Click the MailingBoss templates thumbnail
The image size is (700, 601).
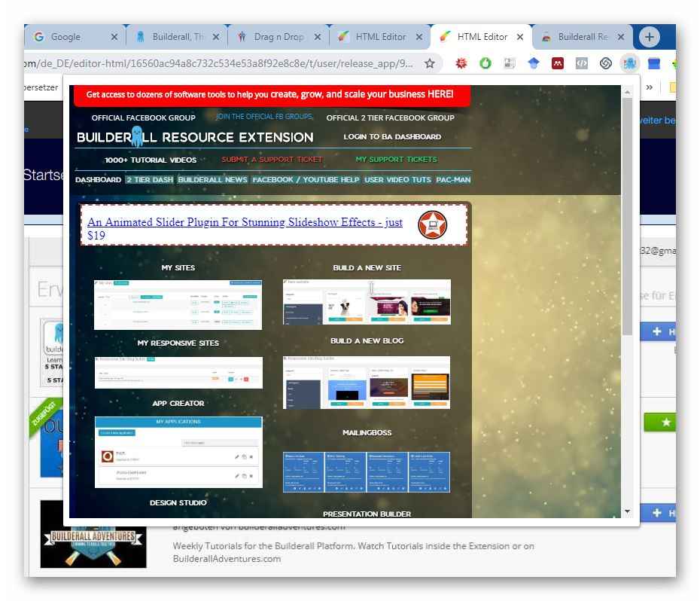tap(367, 471)
